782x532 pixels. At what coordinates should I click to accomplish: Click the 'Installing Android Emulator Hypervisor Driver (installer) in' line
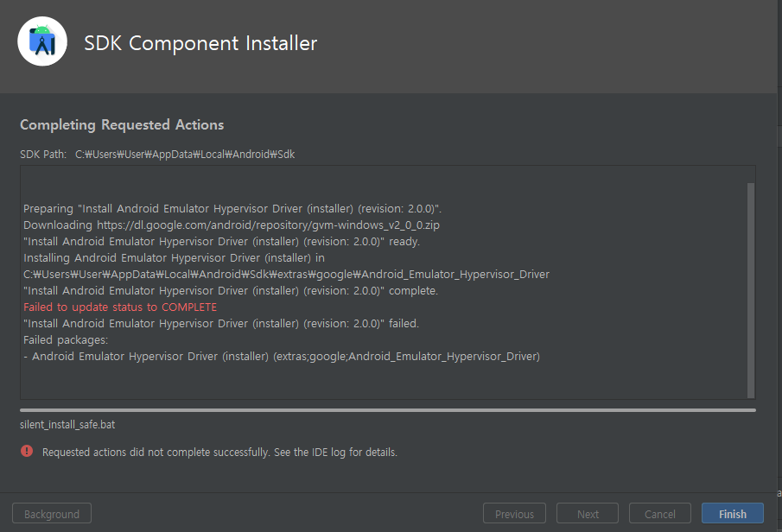click(174, 257)
